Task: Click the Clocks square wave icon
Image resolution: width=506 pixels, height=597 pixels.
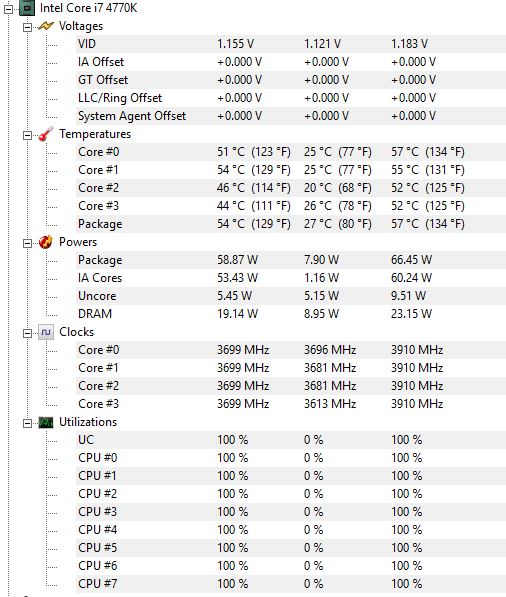Action: pos(46,332)
